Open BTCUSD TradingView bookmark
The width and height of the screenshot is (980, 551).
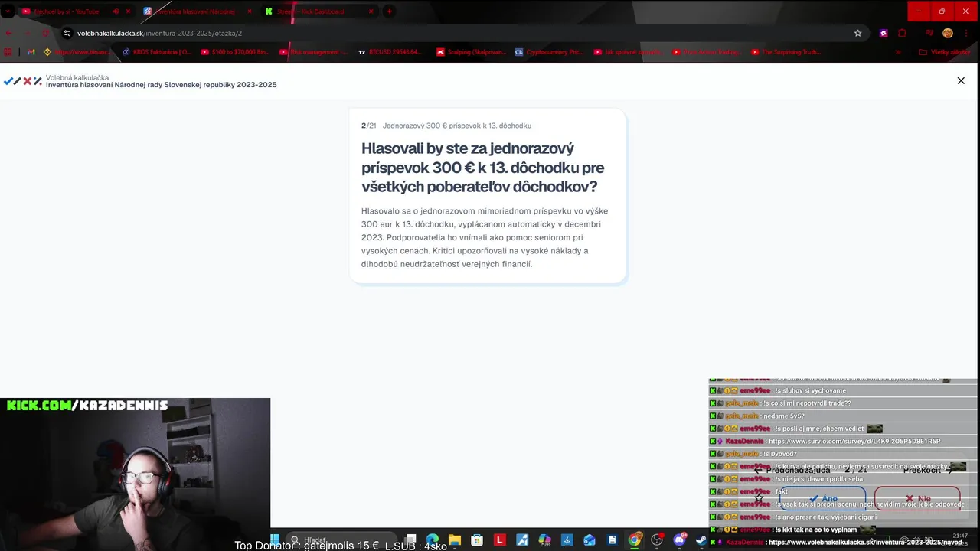click(x=390, y=52)
